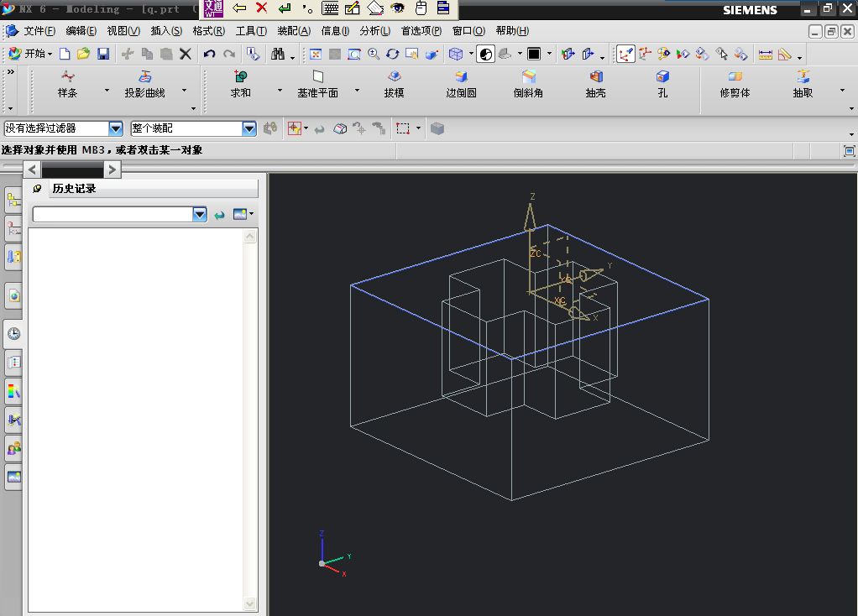This screenshot has height=616, width=858.
Task: Open the 帮助(H) menu
Action: 512,31
